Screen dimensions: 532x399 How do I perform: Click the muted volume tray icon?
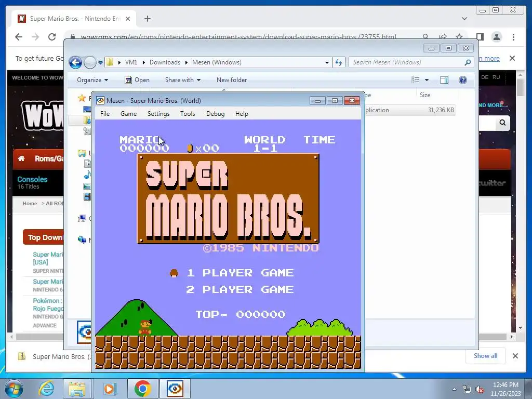tap(480, 389)
